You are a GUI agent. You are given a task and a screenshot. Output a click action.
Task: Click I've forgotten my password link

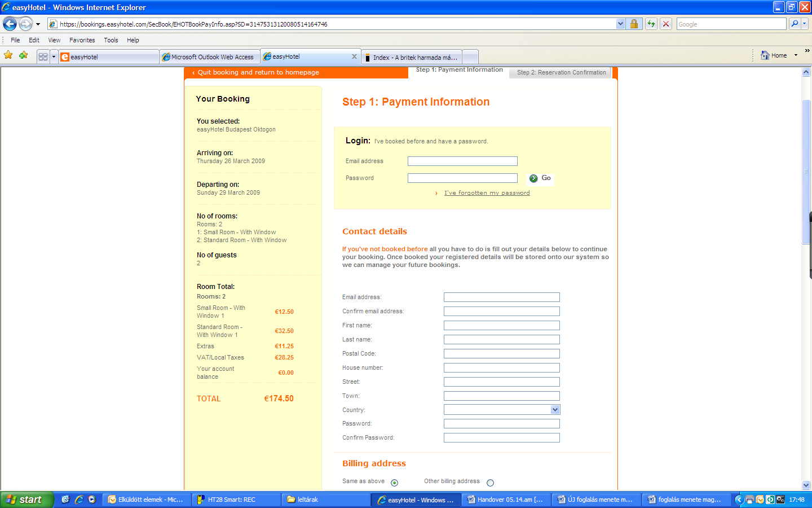[x=487, y=193]
